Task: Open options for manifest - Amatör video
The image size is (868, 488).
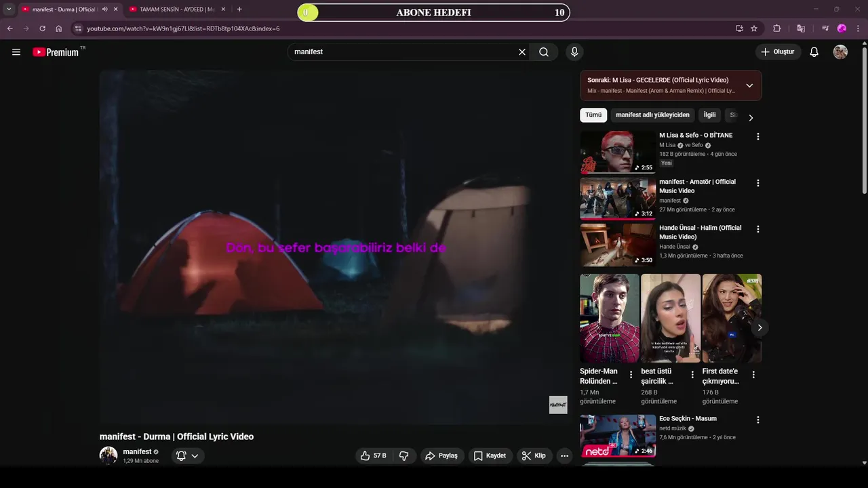Action: point(757,183)
